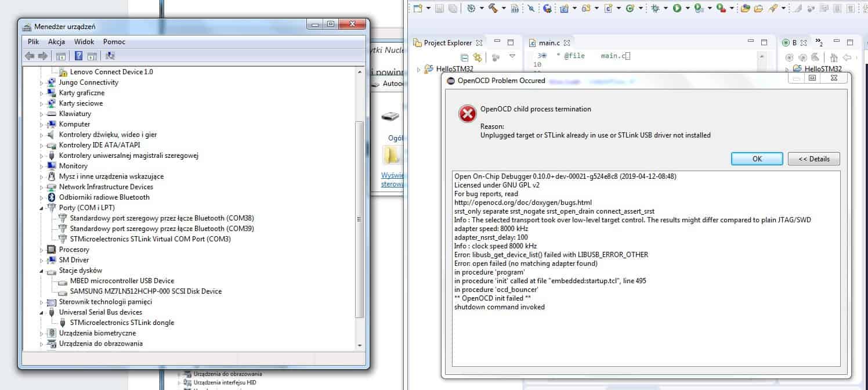Screen dimensions: 868x390
Task: Collapse the Universal Serial Bus devices node
Action: (x=42, y=312)
